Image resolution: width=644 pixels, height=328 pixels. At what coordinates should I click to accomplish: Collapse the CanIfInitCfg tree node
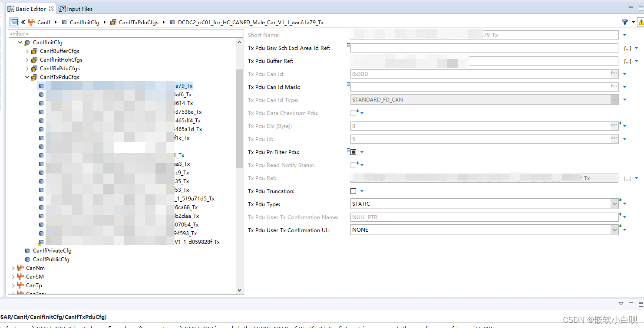[x=20, y=43]
